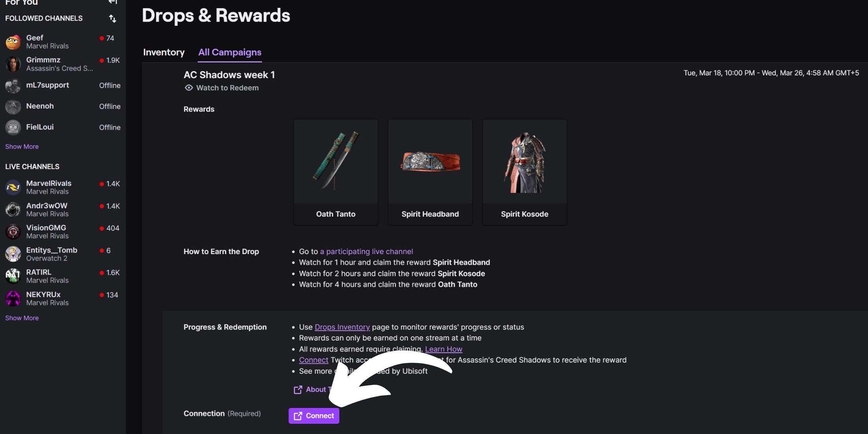The height and width of the screenshot is (434, 868).
Task: Open the Spirit Kosode reward card
Action: (524, 172)
